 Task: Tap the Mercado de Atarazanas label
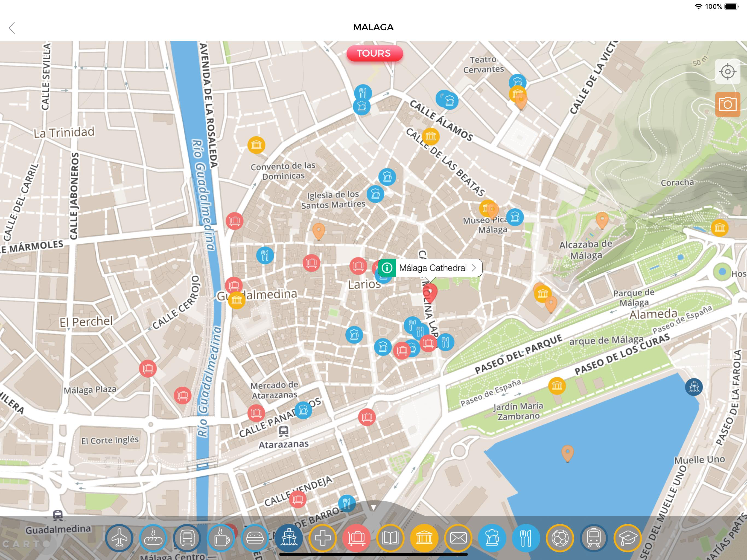tap(274, 390)
